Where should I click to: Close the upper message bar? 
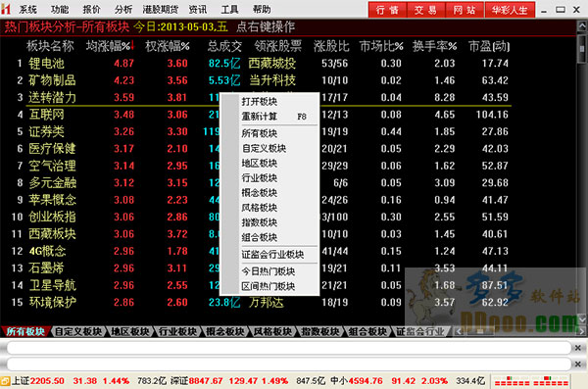pyautogui.click(x=578, y=348)
